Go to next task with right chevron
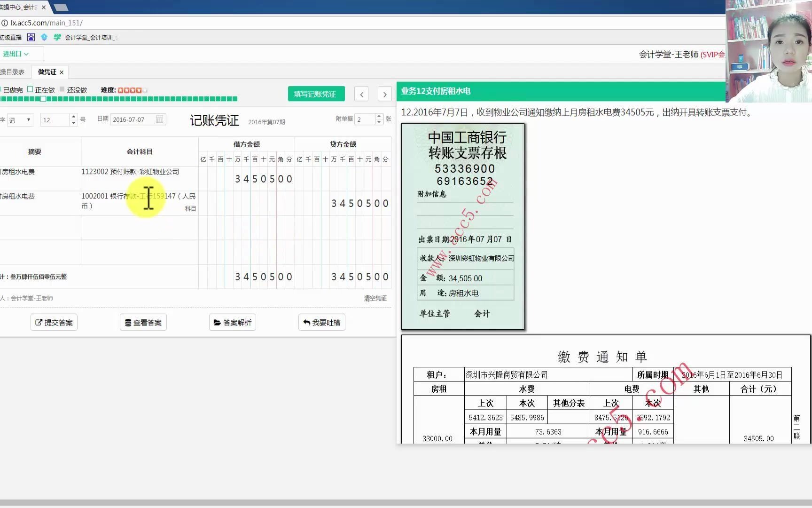 [384, 94]
